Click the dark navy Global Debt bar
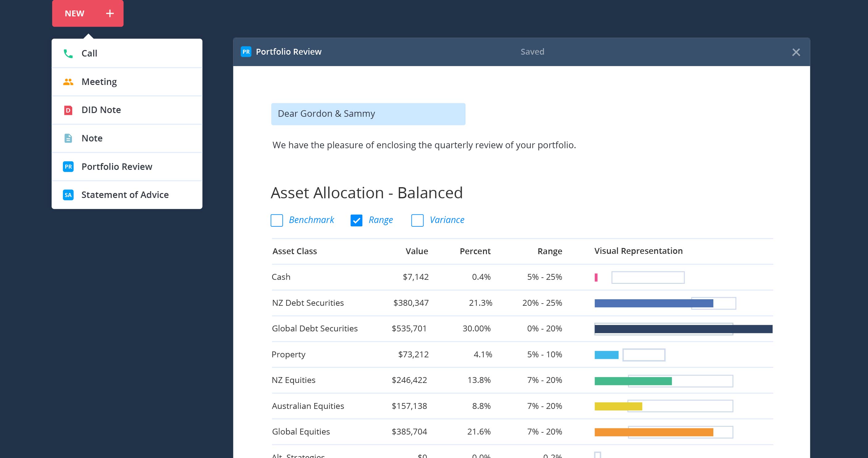Screen dimensions: 868x458 tap(683, 329)
